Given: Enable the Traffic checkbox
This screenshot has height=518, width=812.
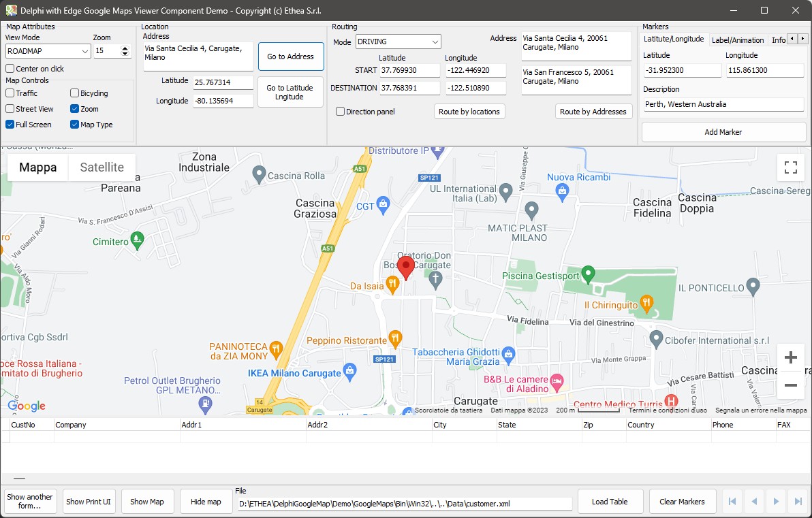Looking at the screenshot, I should (10, 93).
